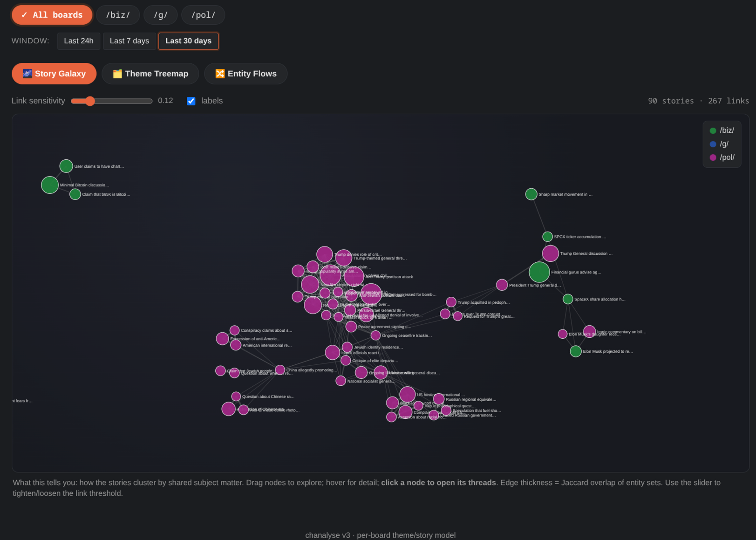Open the Minimal Bitcoin discussion node
The height and width of the screenshot is (540, 756).
click(50, 185)
